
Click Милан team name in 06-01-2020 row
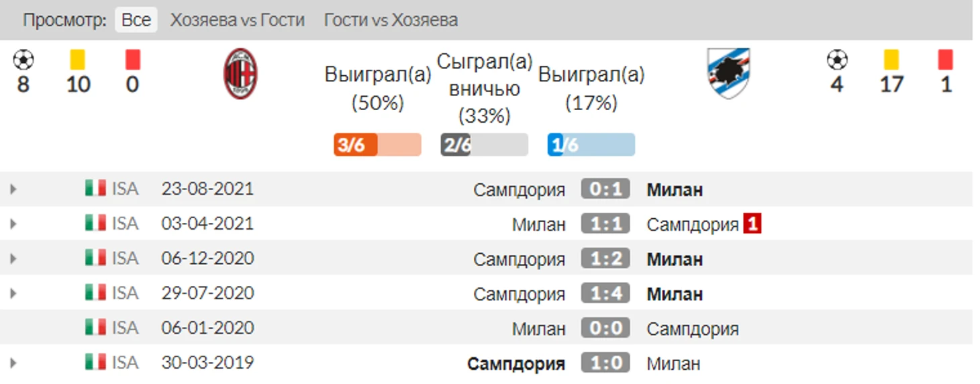coord(539,329)
